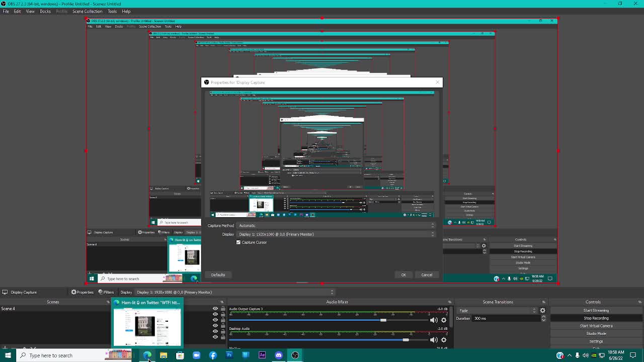Click the Display Capture monitor icon in source toolbar
644x362 pixels.
[5, 292]
